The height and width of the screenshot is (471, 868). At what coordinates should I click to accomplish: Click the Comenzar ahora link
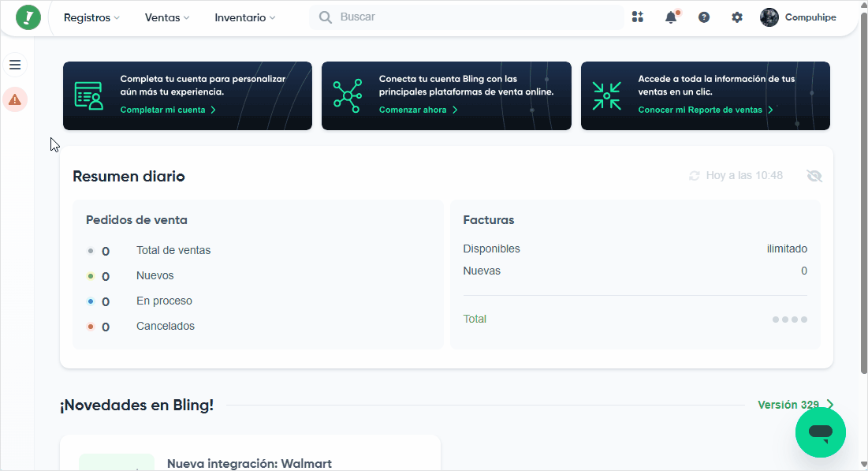pos(418,110)
